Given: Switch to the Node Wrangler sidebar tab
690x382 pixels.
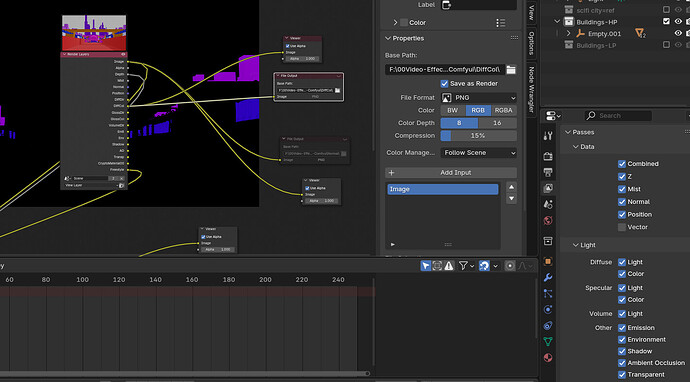Looking at the screenshot, I should click(x=531, y=89).
